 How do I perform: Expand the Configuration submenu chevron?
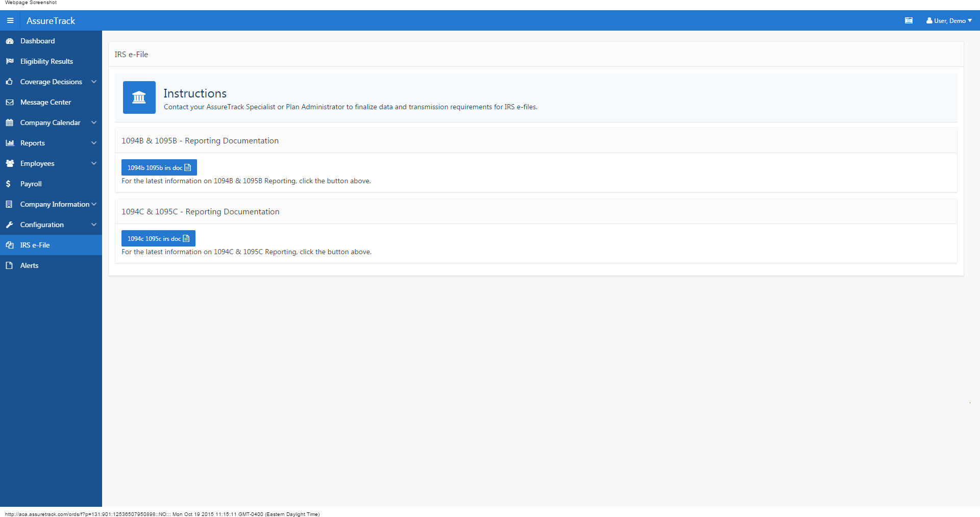(x=94, y=225)
